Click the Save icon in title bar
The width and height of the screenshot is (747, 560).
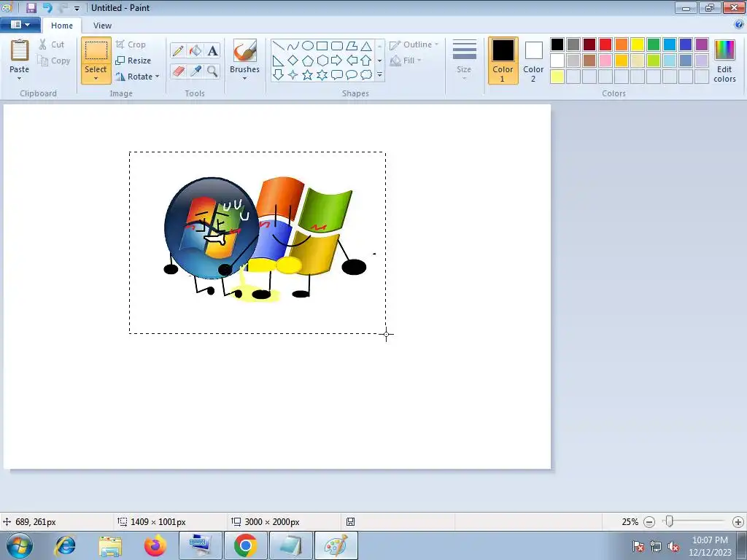tap(31, 7)
